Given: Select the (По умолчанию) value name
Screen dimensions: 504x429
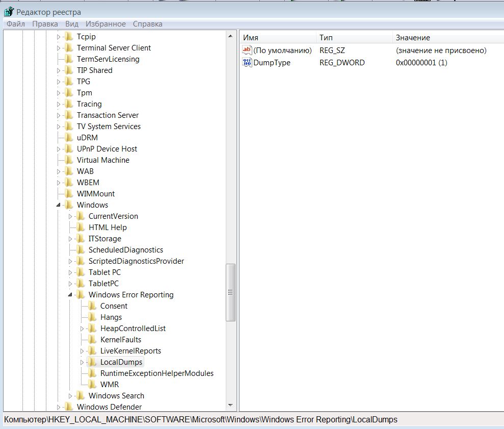Looking at the screenshot, I should point(282,51).
